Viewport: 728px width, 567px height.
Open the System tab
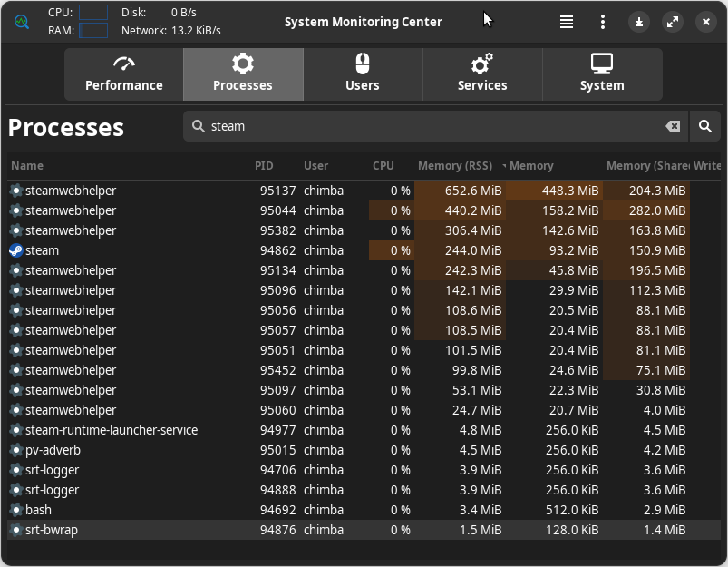pos(602,74)
